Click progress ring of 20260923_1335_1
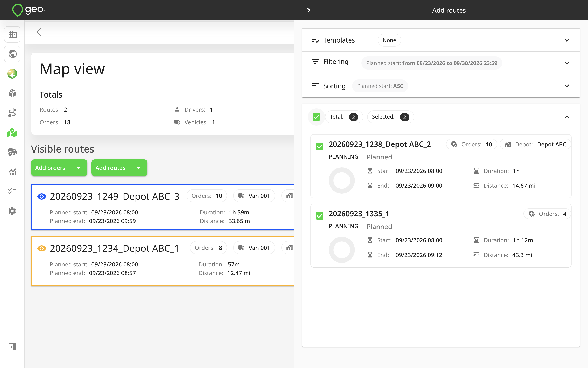Image resolution: width=588 pixels, height=368 pixels. tap(342, 250)
